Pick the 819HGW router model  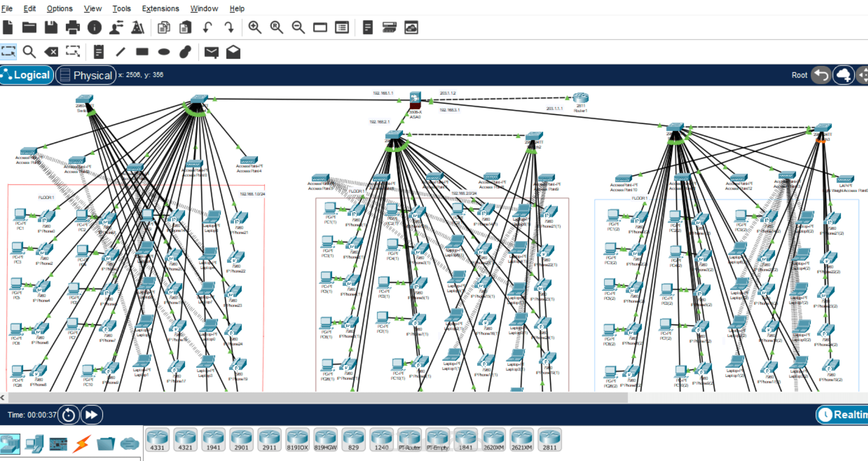pos(325,440)
